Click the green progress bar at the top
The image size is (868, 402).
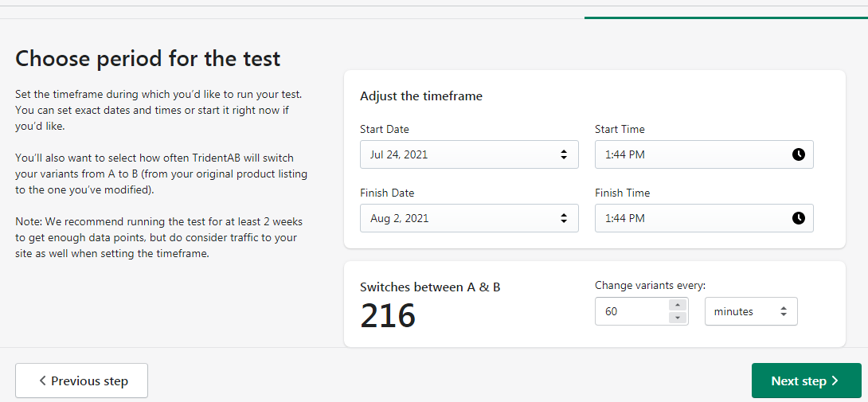tap(725, 18)
